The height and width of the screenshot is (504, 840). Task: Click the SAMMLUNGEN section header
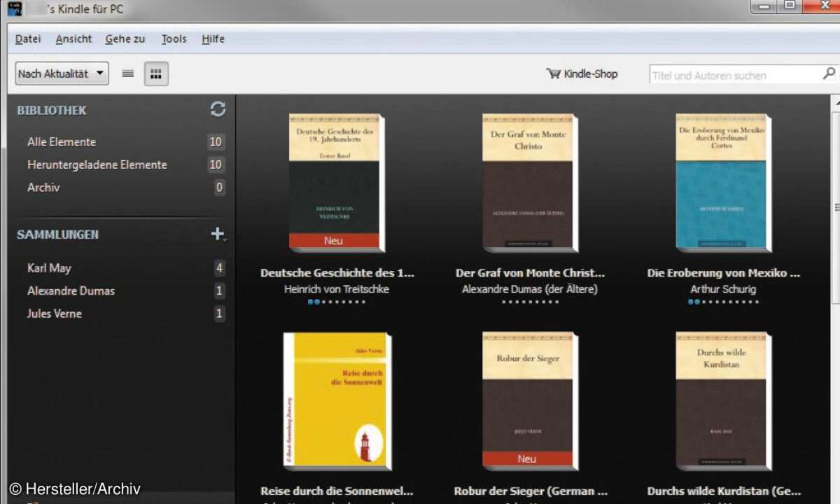pyautogui.click(x=57, y=234)
